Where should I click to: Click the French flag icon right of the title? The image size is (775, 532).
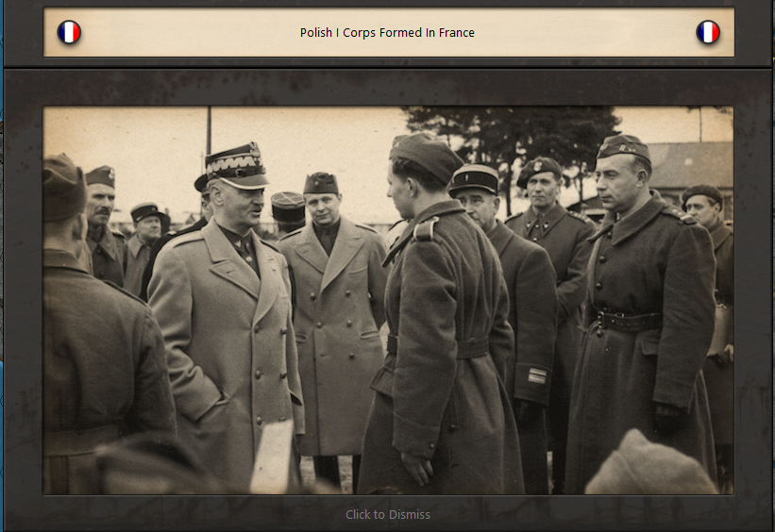coord(708,32)
